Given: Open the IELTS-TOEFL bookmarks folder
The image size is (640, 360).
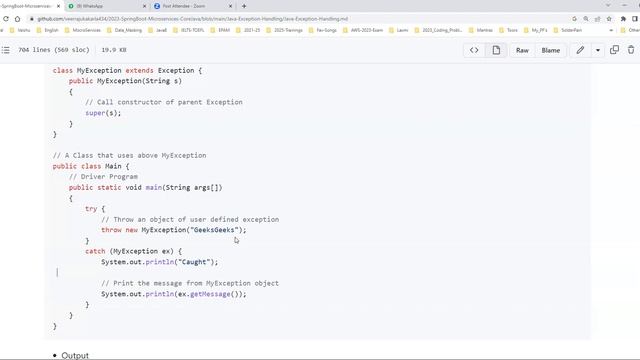Looking at the screenshot, I should (189, 30).
